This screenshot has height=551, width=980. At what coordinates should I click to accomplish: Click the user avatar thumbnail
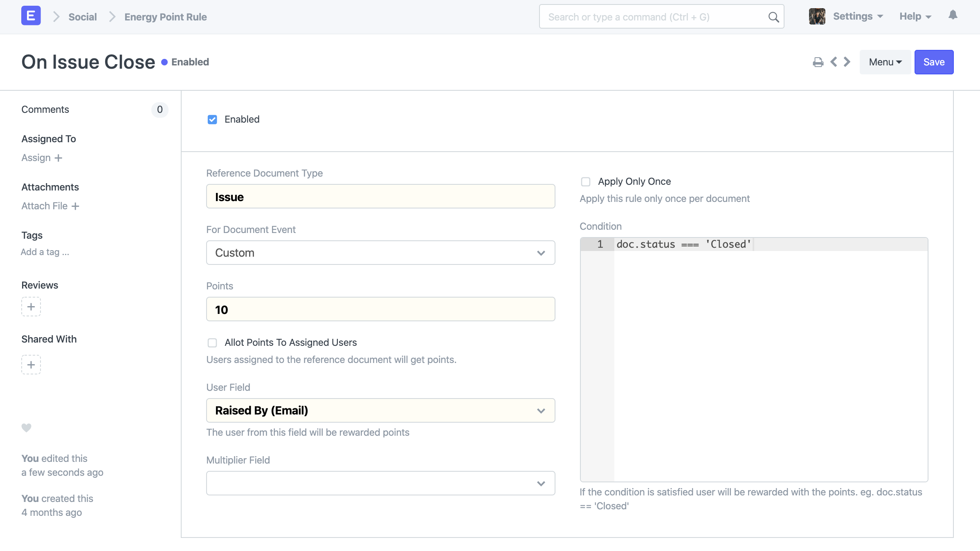(817, 16)
